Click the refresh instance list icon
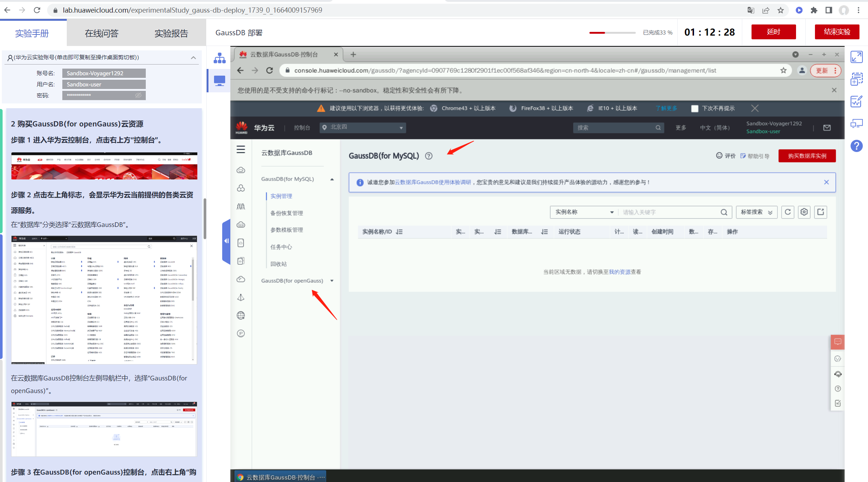Screen dimensions: 868x482 [x=788, y=212]
